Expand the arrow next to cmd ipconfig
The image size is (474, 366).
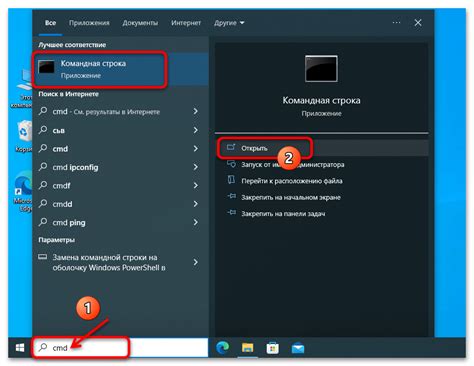(195, 167)
